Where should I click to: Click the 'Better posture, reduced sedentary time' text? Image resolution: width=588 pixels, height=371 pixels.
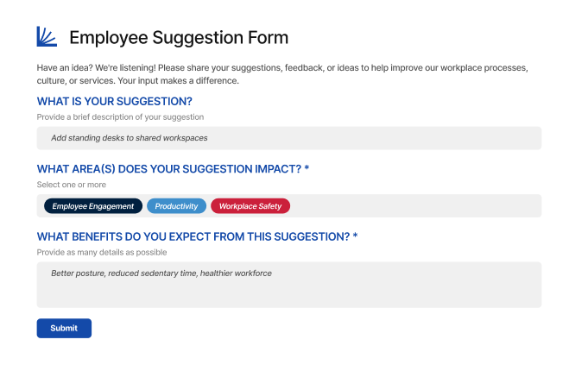coord(161,274)
